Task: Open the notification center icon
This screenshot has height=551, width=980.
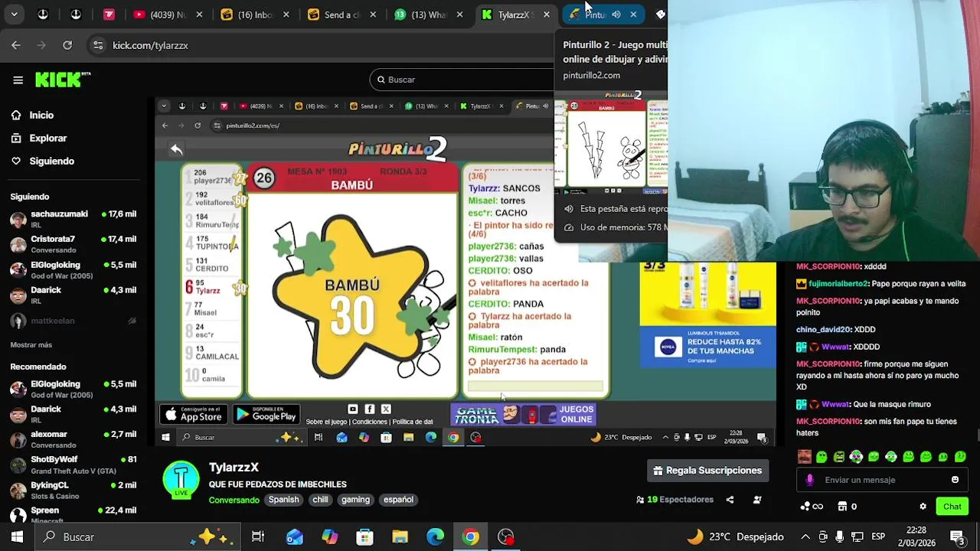Action: point(956,537)
